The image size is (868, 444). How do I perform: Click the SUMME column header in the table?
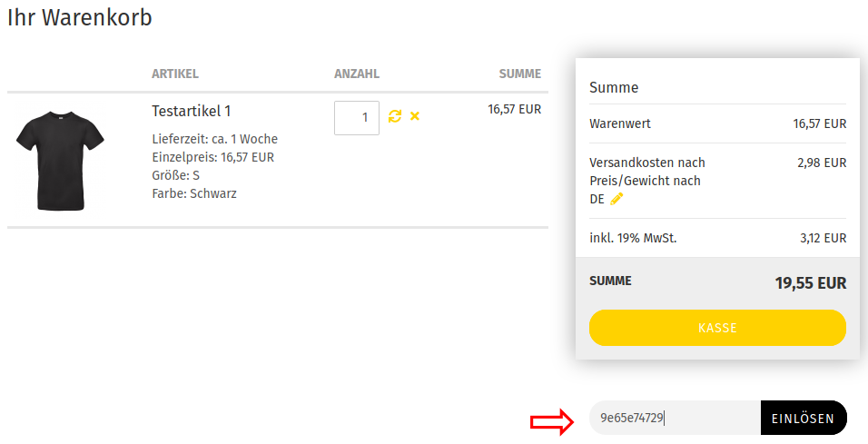pos(519,74)
